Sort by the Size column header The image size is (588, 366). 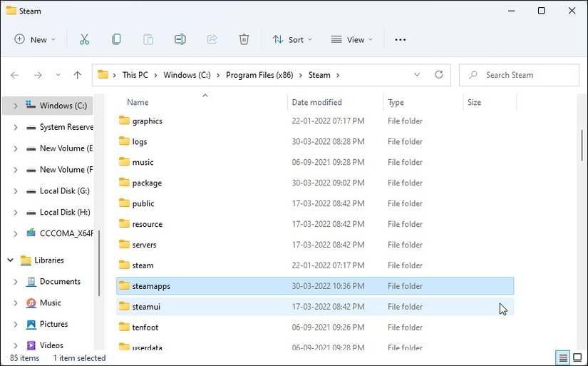pyautogui.click(x=474, y=102)
